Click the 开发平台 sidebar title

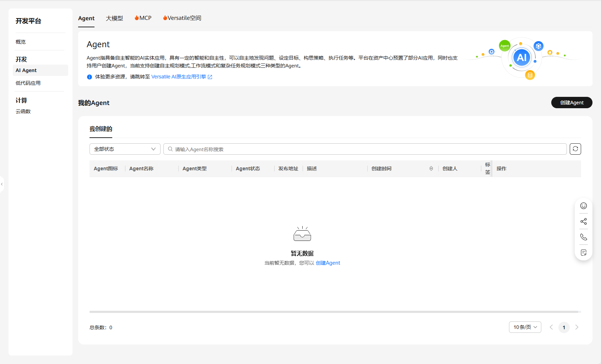(28, 21)
